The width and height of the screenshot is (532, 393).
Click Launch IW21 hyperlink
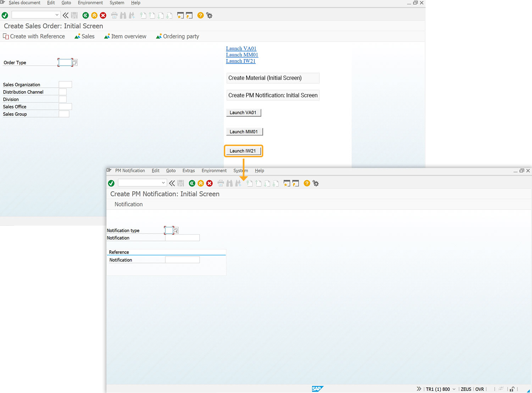click(240, 61)
